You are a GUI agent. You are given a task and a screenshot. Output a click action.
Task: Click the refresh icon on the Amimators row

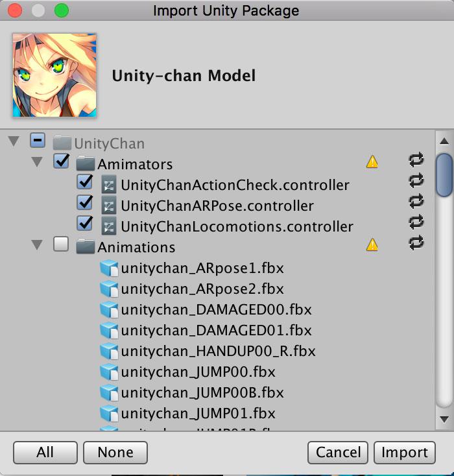(x=416, y=160)
